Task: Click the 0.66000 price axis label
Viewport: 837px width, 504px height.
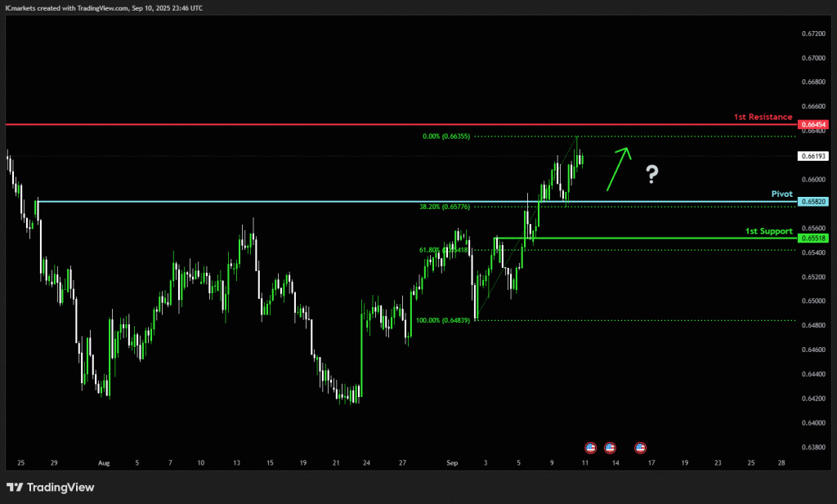Action: (x=813, y=180)
